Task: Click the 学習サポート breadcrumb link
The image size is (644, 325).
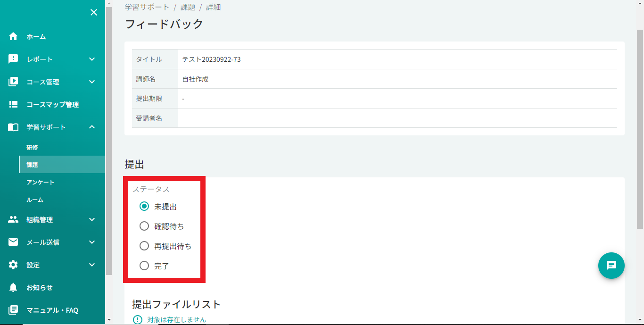Action: (x=147, y=7)
